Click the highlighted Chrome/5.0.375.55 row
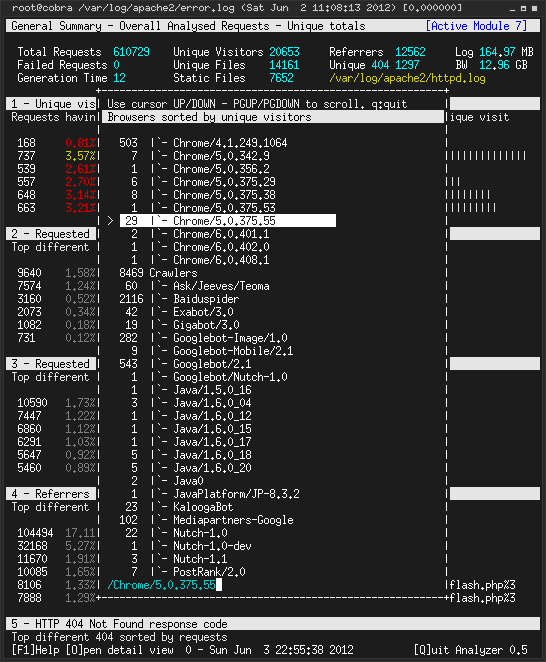Screen dimensions: 546x662 228,221
